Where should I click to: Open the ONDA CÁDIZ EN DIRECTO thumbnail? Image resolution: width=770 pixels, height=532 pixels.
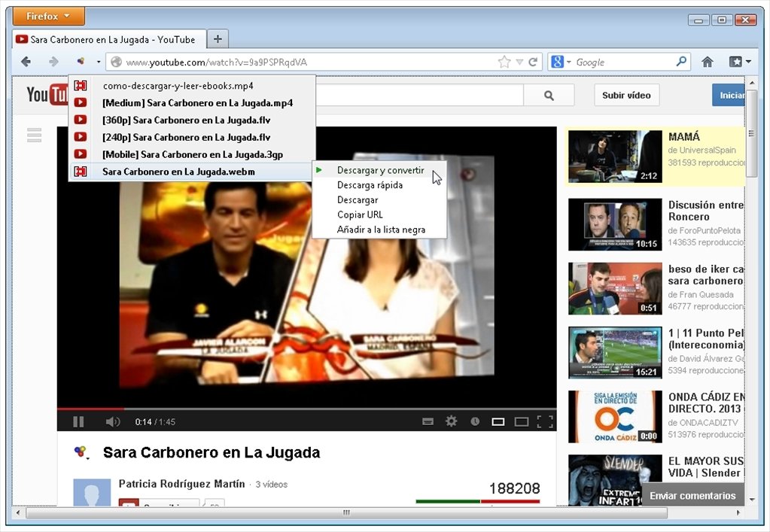[615, 417]
